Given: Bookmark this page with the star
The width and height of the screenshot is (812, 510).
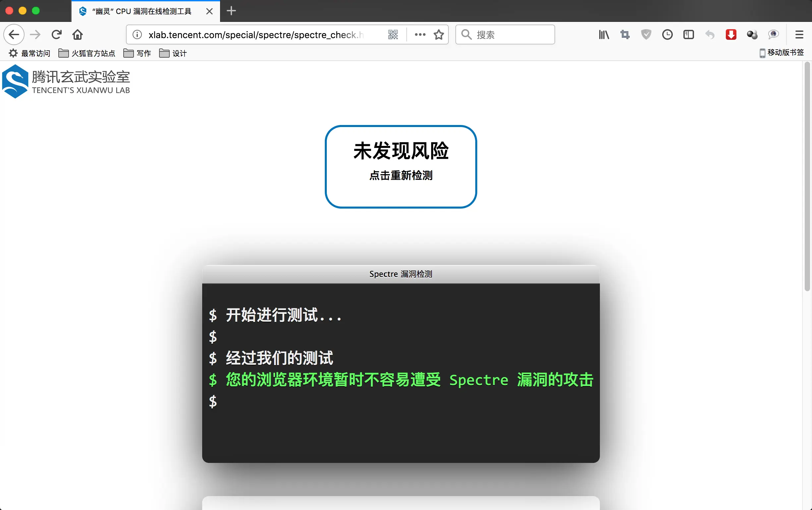Looking at the screenshot, I should tap(438, 34).
